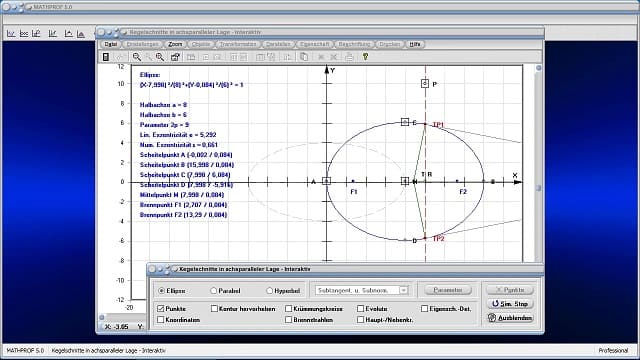Click the fourth plot icon in MATHPROF toolbar
640x360 pixels.
(53, 34)
